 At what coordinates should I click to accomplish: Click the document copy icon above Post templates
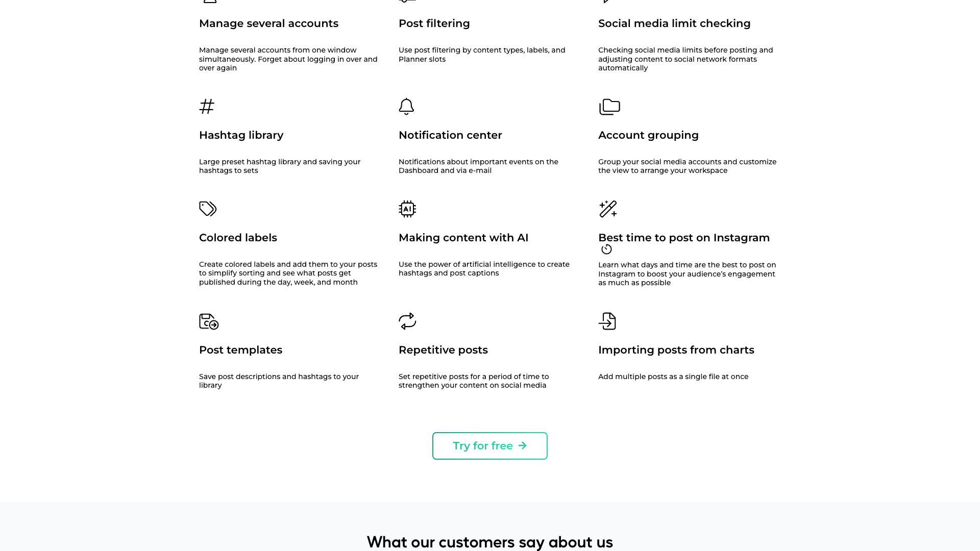click(208, 321)
